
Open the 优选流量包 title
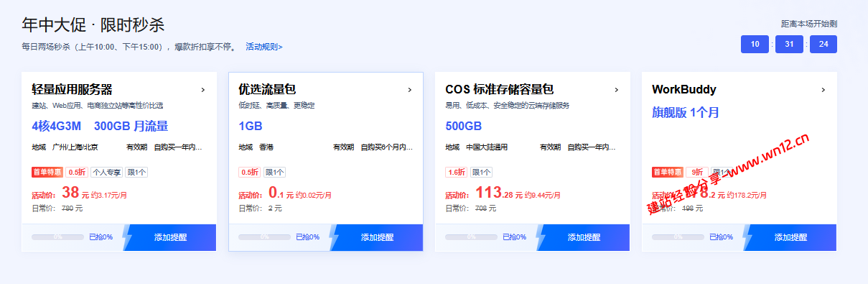(267, 90)
